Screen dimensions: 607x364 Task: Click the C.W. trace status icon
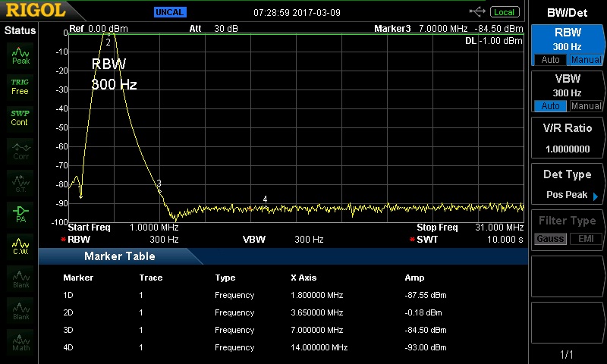(x=21, y=246)
